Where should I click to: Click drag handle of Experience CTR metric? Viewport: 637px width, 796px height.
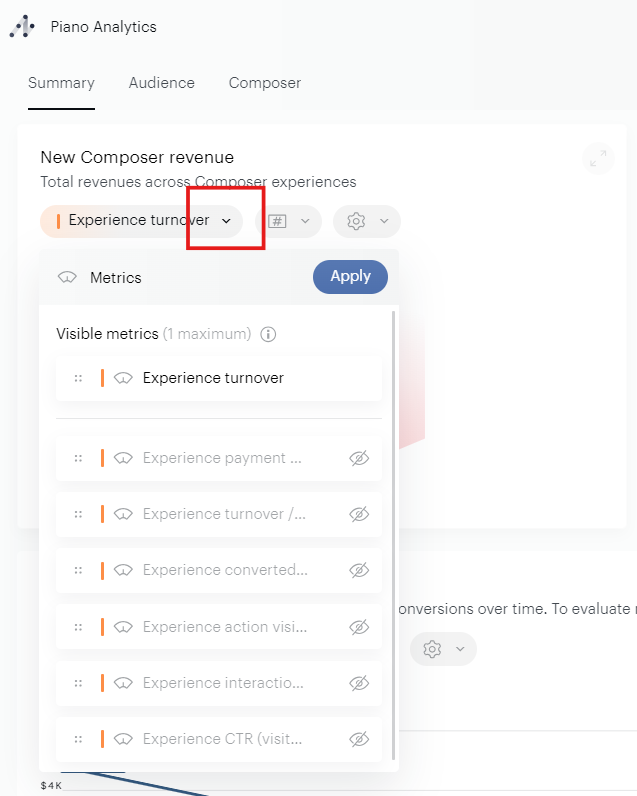click(78, 740)
